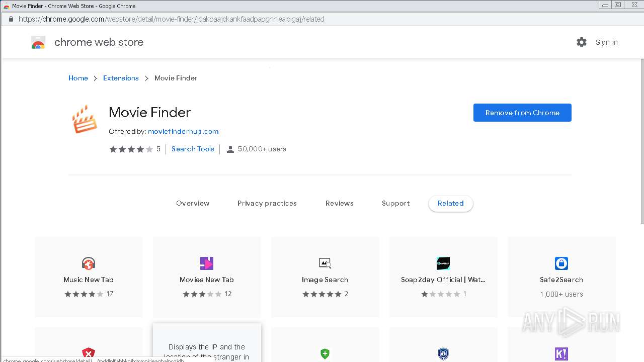Click the green shield plus icon
644x362 pixels.
point(325,353)
